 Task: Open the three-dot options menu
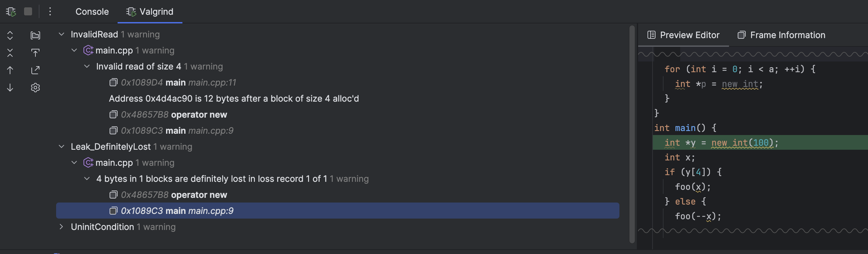pyautogui.click(x=50, y=11)
